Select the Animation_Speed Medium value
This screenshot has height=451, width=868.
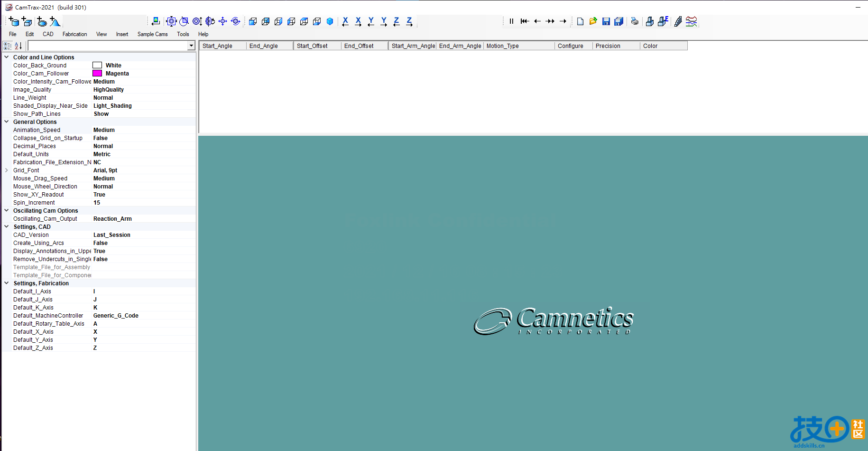point(104,130)
